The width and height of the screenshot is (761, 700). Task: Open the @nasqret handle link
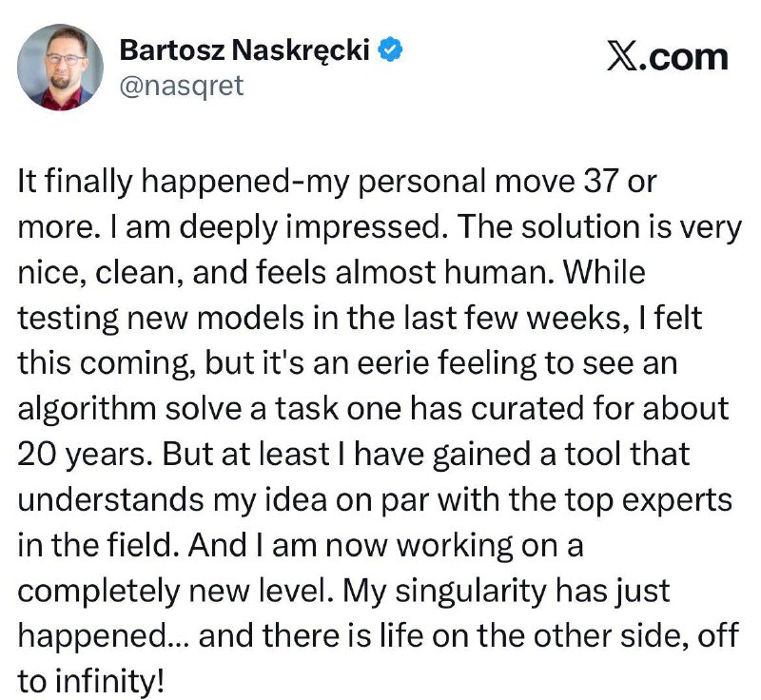tap(182, 86)
